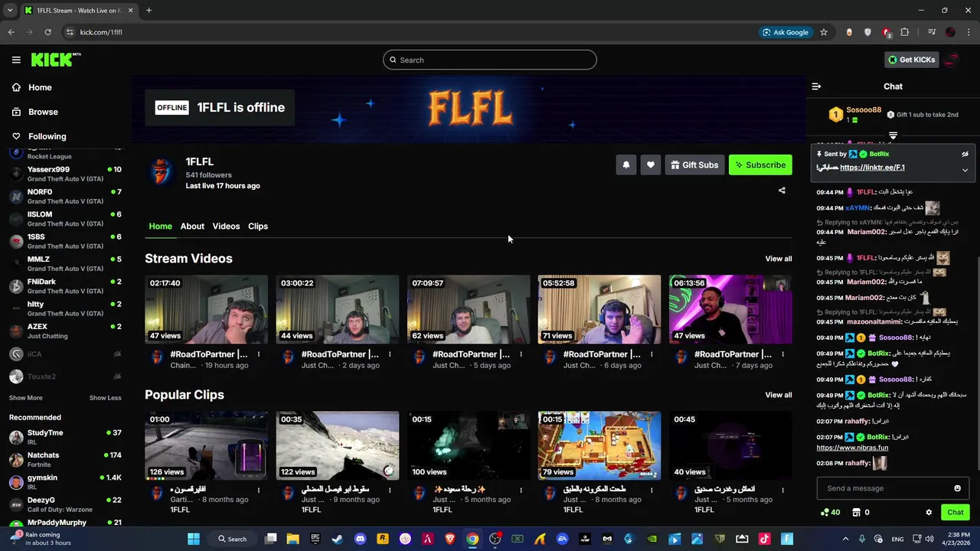Screen dimensions: 980x551
Task: Open a new browser tab
Action: click(149, 11)
